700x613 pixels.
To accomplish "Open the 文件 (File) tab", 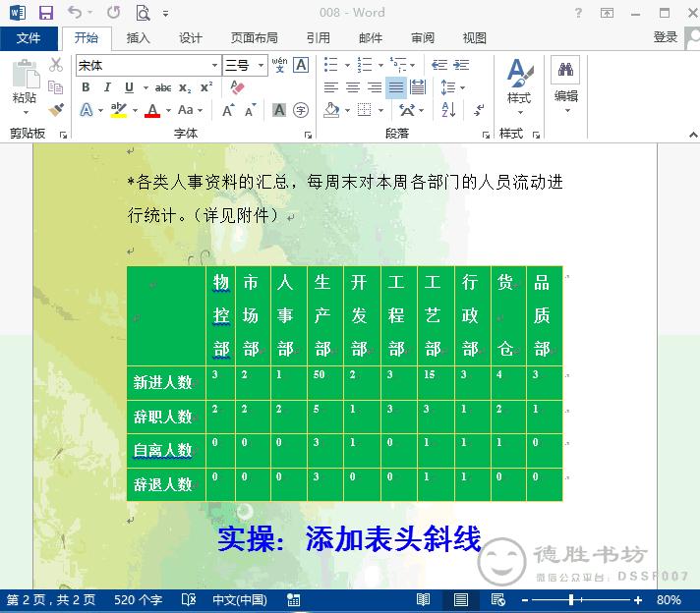I will point(29,38).
